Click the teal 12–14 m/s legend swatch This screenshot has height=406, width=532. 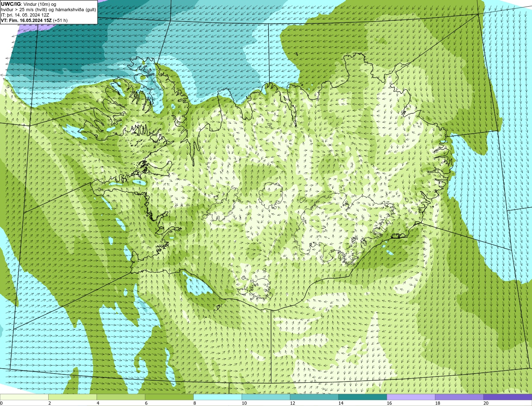pyautogui.click(x=314, y=397)
